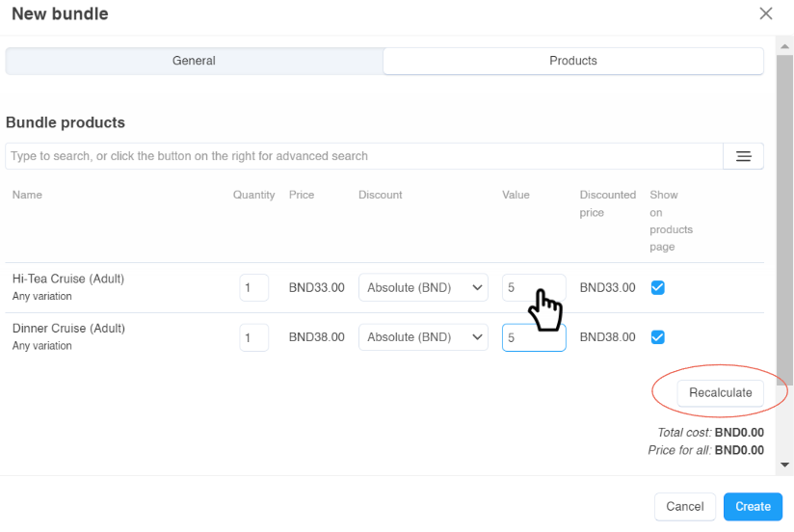The image size is (794, 532).
Task: Click the discount value field for Dinner Cruise
Action: point(533,337)
